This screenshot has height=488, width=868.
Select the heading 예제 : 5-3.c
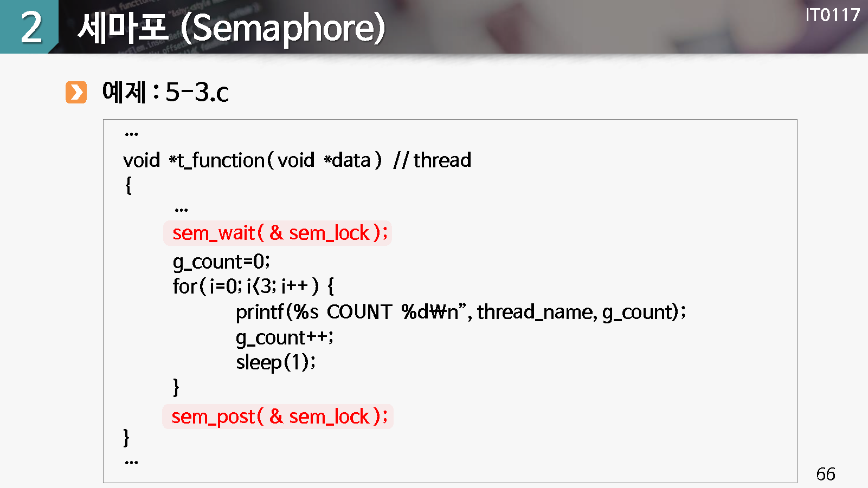click(x=165, y=92)
